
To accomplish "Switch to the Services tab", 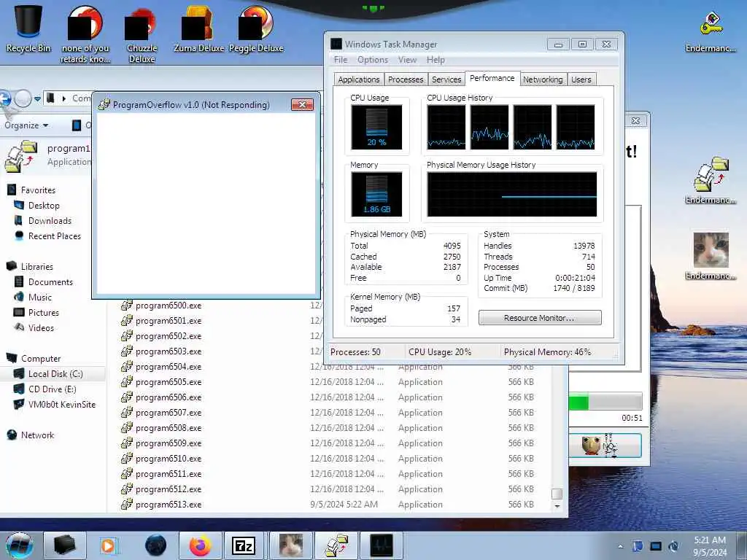I will (x=446, y=79).
